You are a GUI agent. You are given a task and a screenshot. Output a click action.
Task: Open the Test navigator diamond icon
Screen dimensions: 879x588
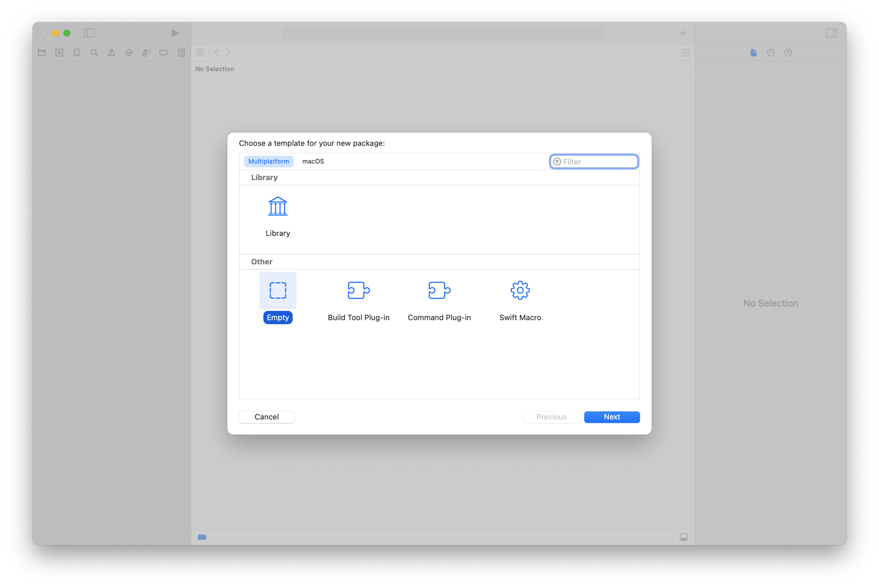129,53
